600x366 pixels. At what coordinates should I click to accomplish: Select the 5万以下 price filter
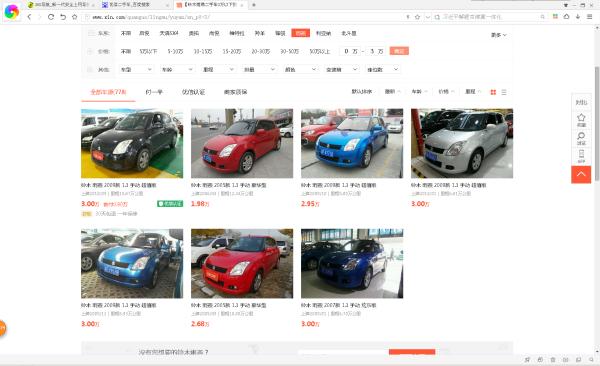tap(148, 51)
